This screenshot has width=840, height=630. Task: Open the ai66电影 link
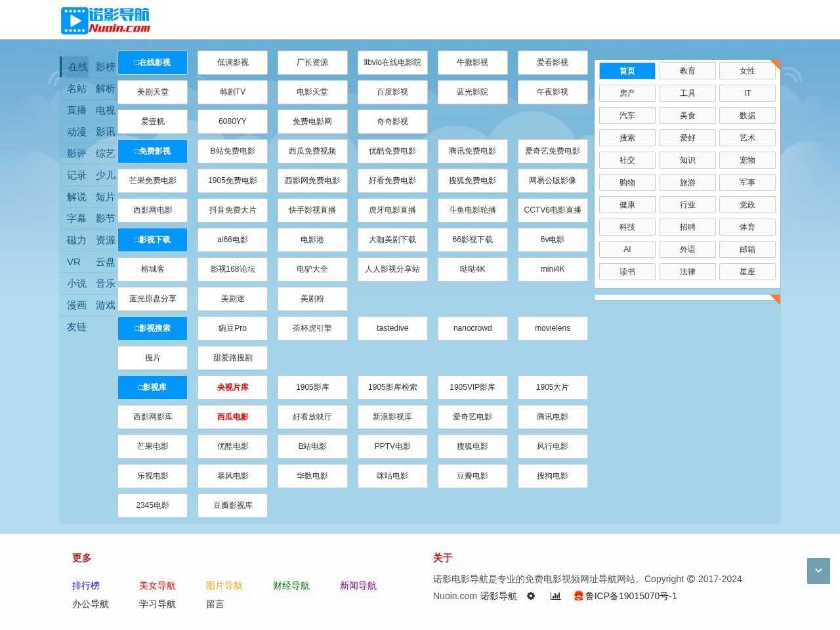coord(232,240)
